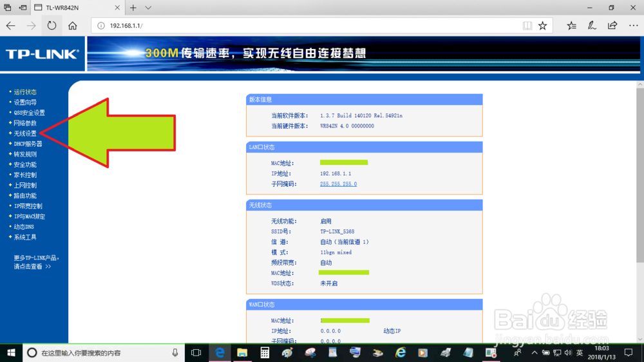Add page to favorites with star icon
644x362 pixels.
(x=542, y=26)
